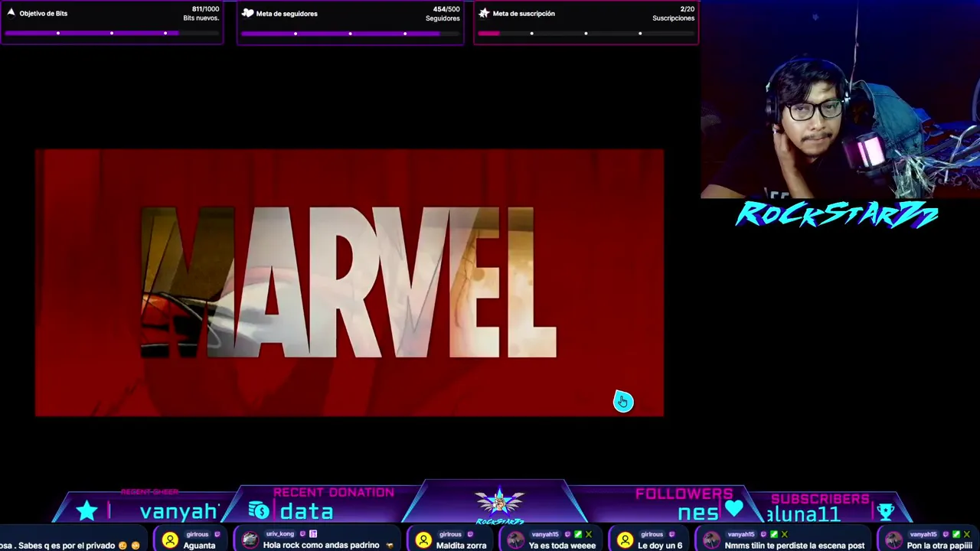Click the avatar beside 'Maldita zorra' message
The width and height of the screenshot is (980, 551).
(x=423, y=540)
